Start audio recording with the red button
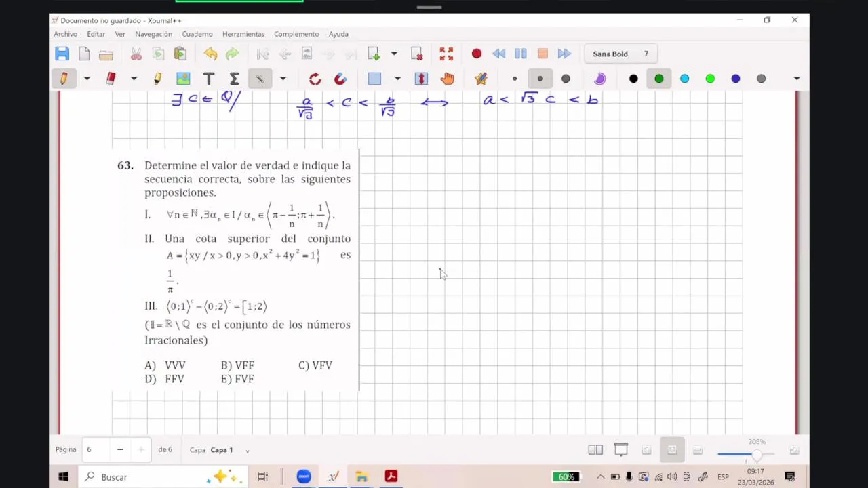The height and width of the screenshot is (488, 868). pyautogui.click(x=477, y=54)
